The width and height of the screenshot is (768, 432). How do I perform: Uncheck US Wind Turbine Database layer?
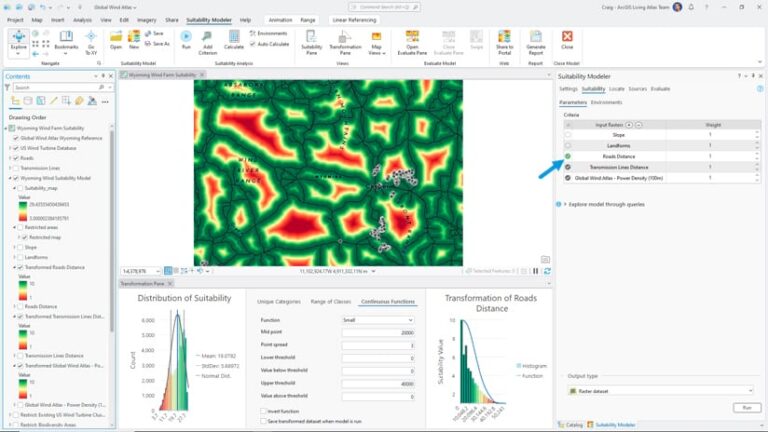coord(16,148)
